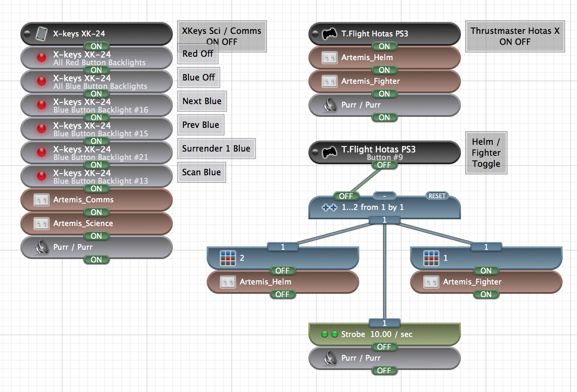Click the Artemis_Fighter icon below selector 1
The height and width of the screenshot is (392, 577).
tap(431, 282)
